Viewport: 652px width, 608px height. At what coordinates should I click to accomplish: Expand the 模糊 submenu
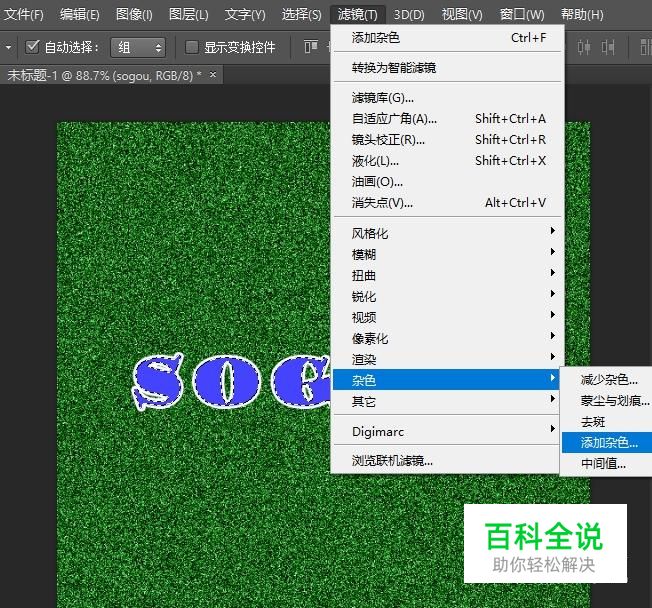point(447,254)
